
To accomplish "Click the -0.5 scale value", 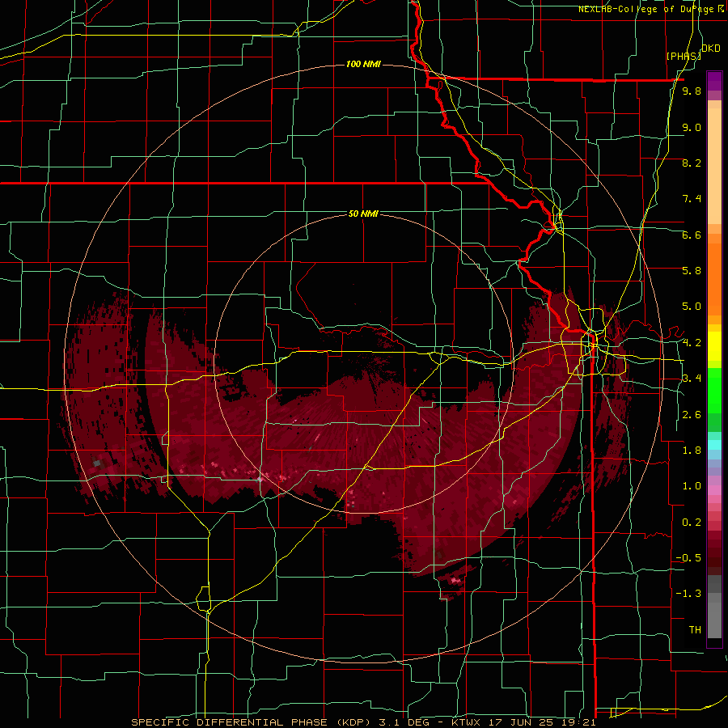I will click(688, 558).
